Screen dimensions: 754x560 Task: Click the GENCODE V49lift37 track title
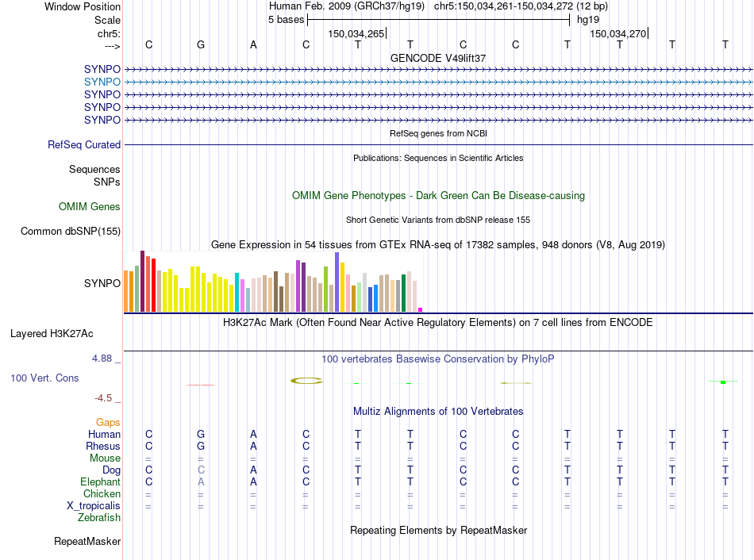[x=438, y=58]
